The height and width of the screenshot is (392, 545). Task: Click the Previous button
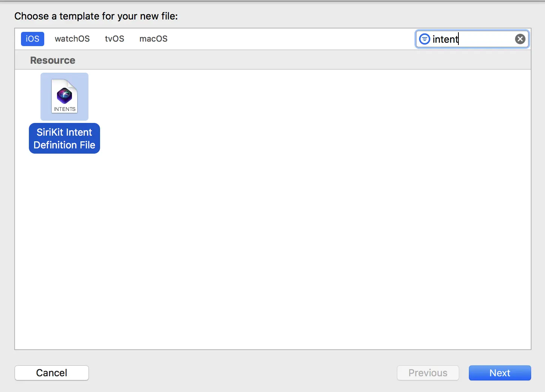[x=428, y=373]
